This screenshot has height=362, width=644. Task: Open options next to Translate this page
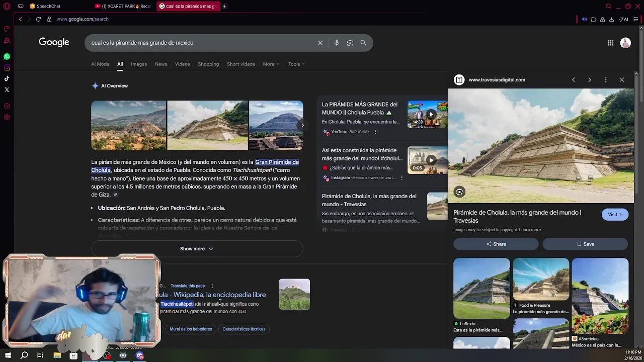pyautogui.click(x=212, y=286)
